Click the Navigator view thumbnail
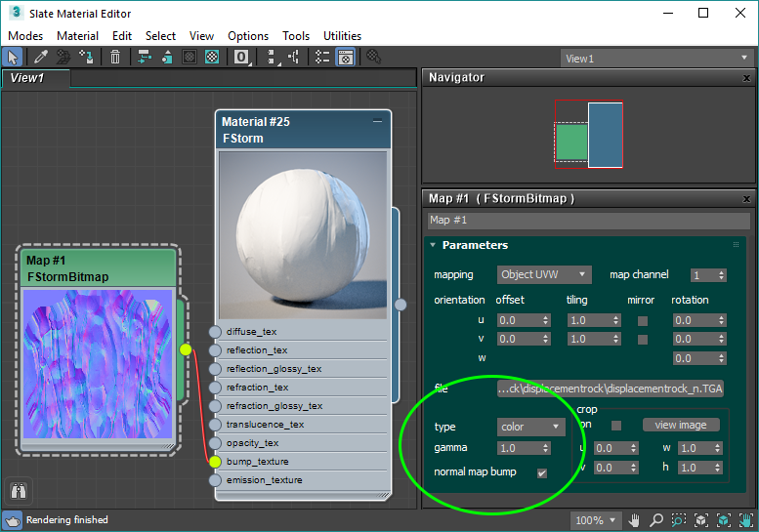This screenshot has height=532, width=759. [589, 135]
